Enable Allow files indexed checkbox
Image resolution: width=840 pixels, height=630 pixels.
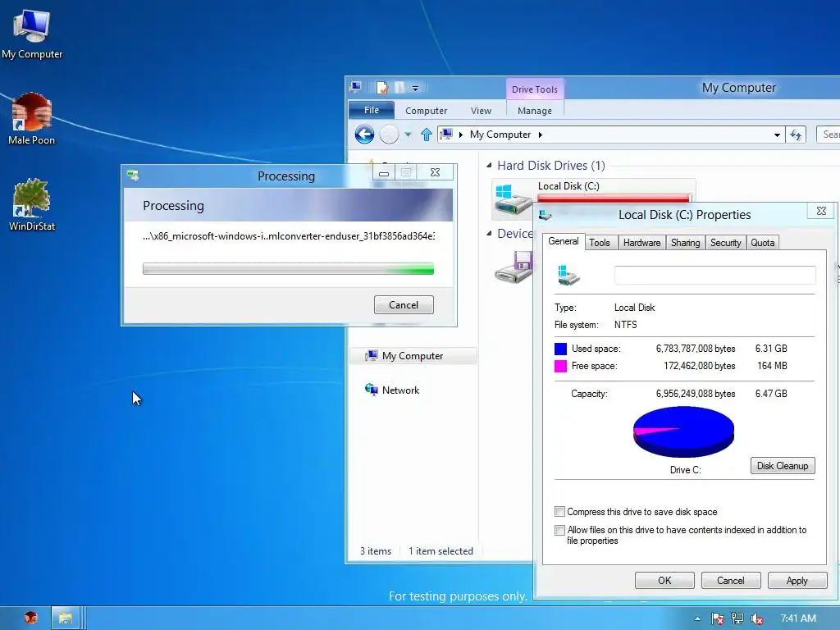[559, 530]
